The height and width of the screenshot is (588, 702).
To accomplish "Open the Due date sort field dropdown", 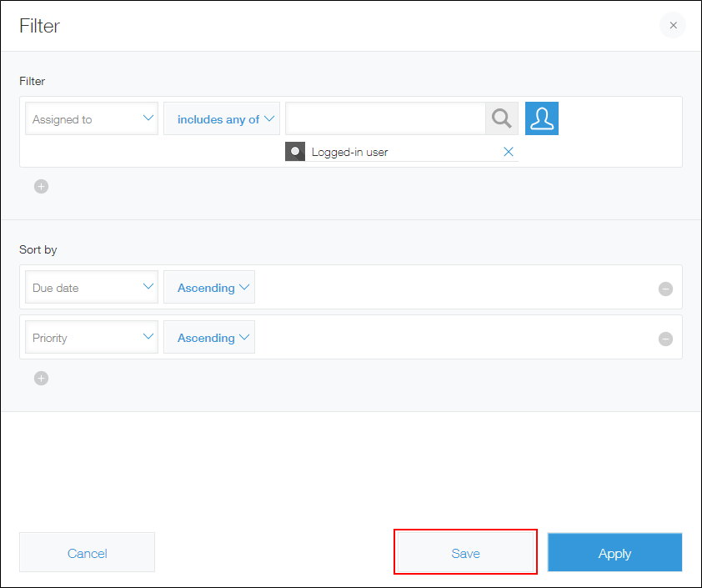I will 91,287.
